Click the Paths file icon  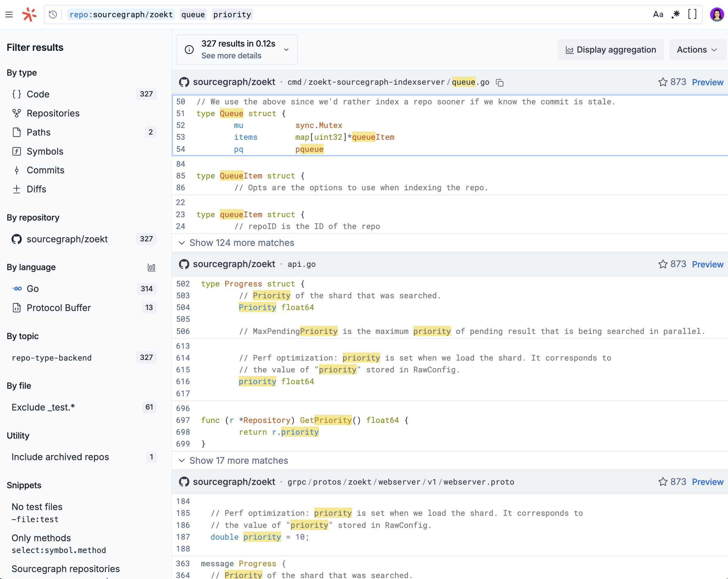(17, 132)
